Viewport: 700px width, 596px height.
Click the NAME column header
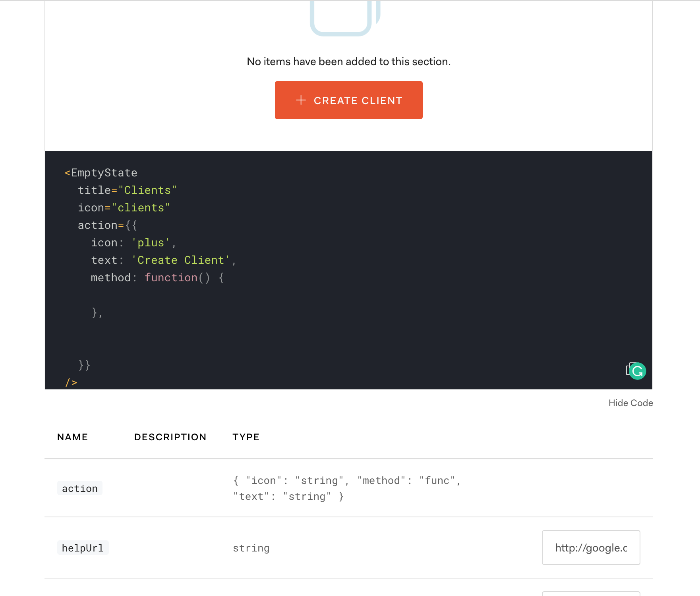(72, 437)
